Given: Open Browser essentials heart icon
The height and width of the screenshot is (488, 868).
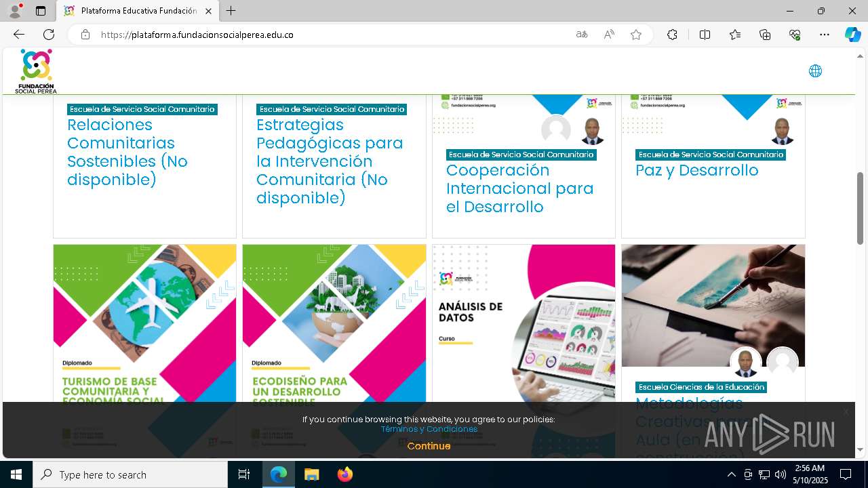Looking at the screenshot, I should (795, 35).
